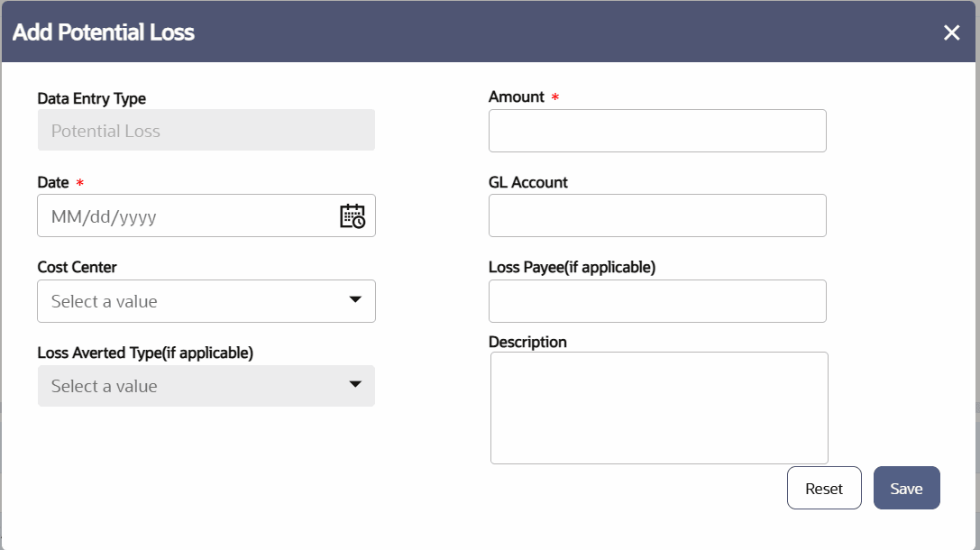The width and height of the screenshot is (980, 550).
Task: Click the GL Account input field
Action: point(657,215)
